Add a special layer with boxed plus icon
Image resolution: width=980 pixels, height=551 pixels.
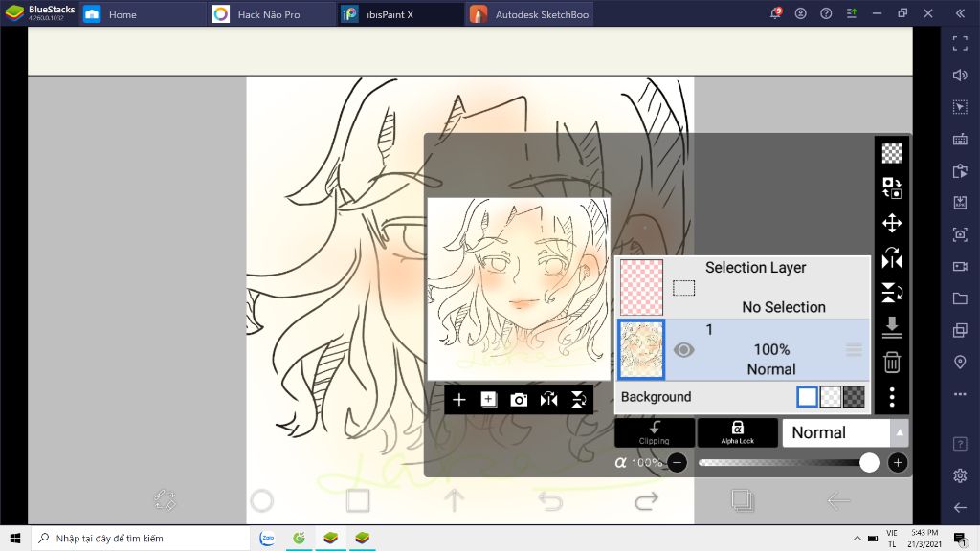tap(489, 400)
